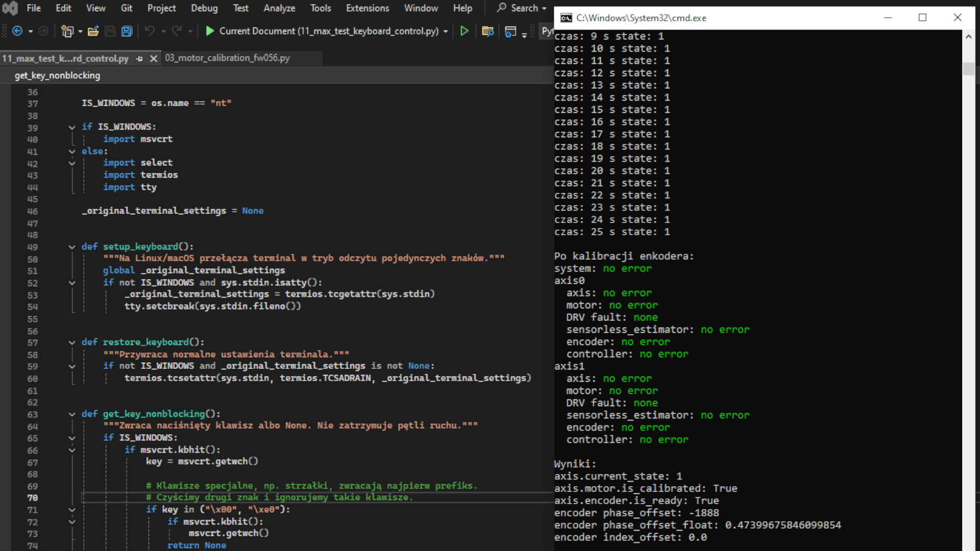Collapse the 'if key in' block on line 71
This screenshot has height=551, width=980.
(72, 510)
